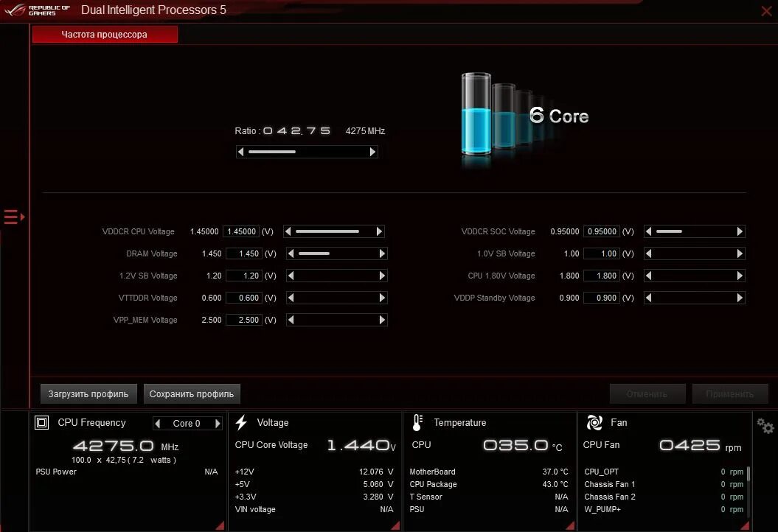Click the CPU Fan icon
778x532 pixels.
pos(594,421)
